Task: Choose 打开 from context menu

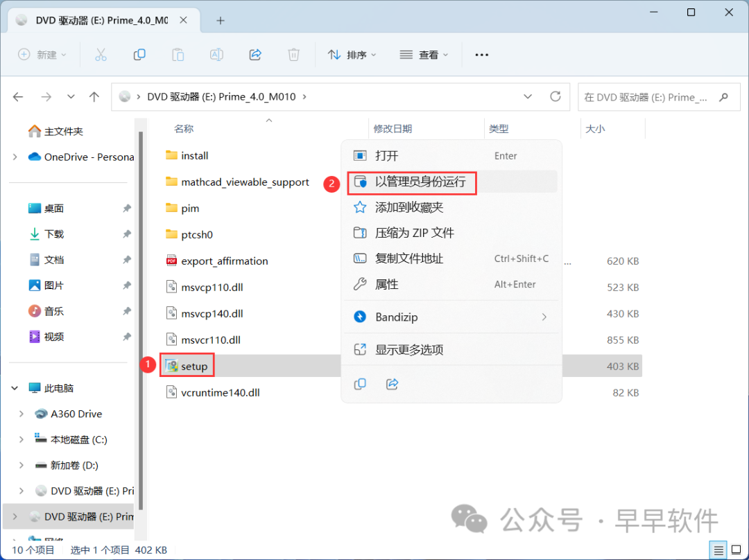Action: (451, 156)
